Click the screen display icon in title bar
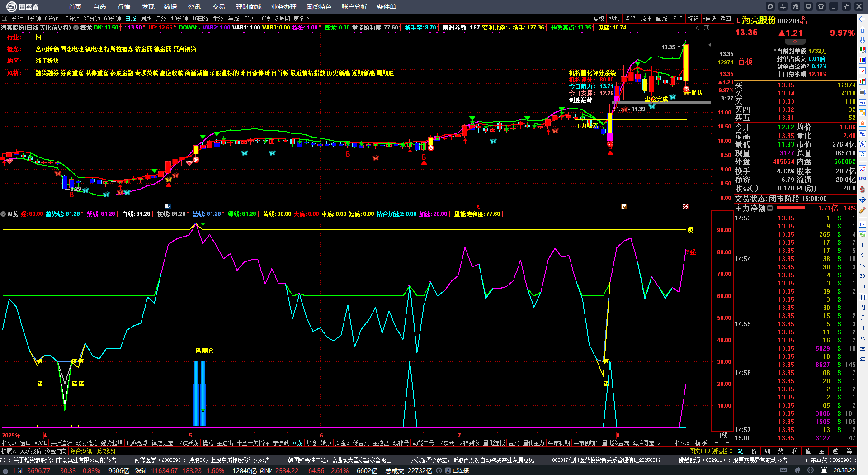868x475 pixels. [808, 6]
